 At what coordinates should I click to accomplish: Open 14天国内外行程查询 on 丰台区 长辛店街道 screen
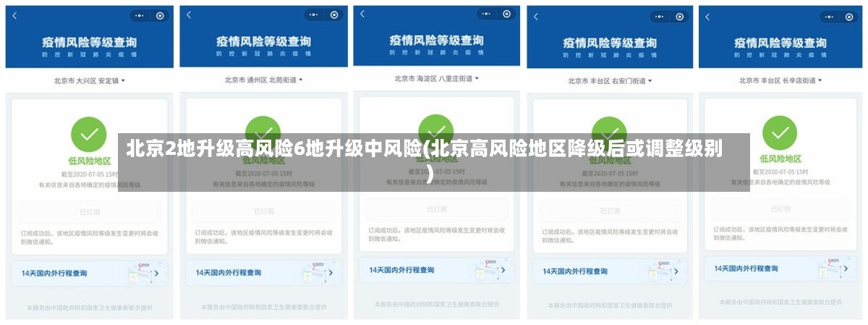pos(781,269)
